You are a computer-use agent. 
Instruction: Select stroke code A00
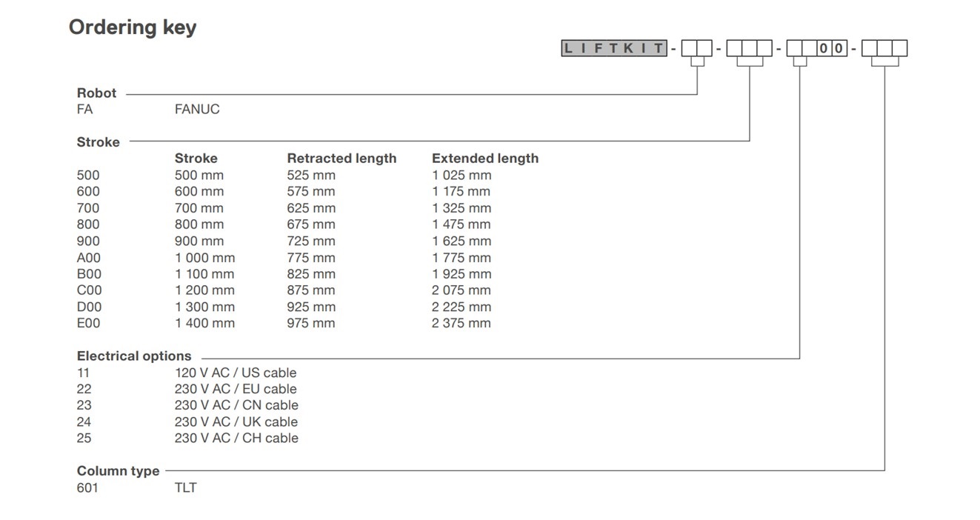click(88, 258)
